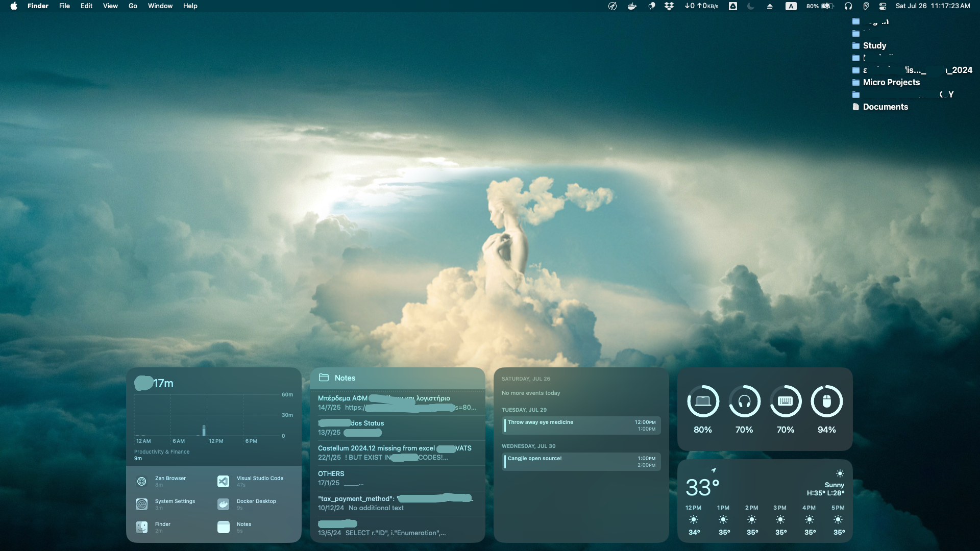Click No more events today text
Screen dimensions: 980x551
coord(531,393)
